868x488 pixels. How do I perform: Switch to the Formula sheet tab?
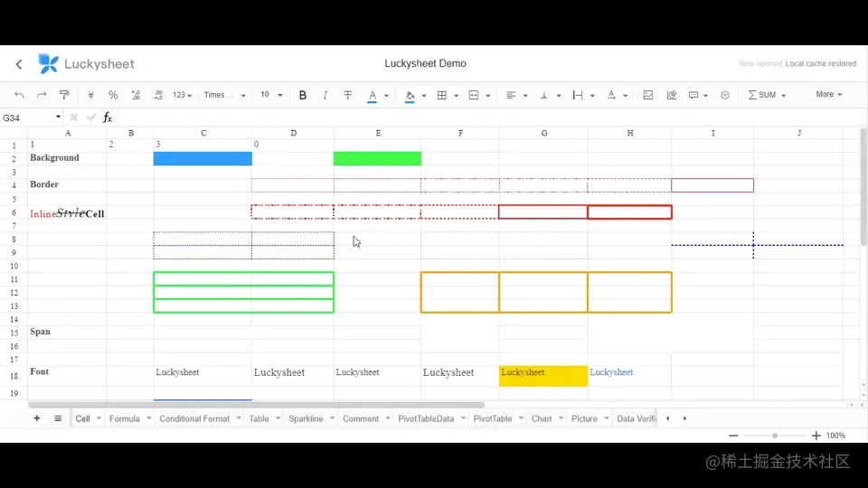(125, 418)
